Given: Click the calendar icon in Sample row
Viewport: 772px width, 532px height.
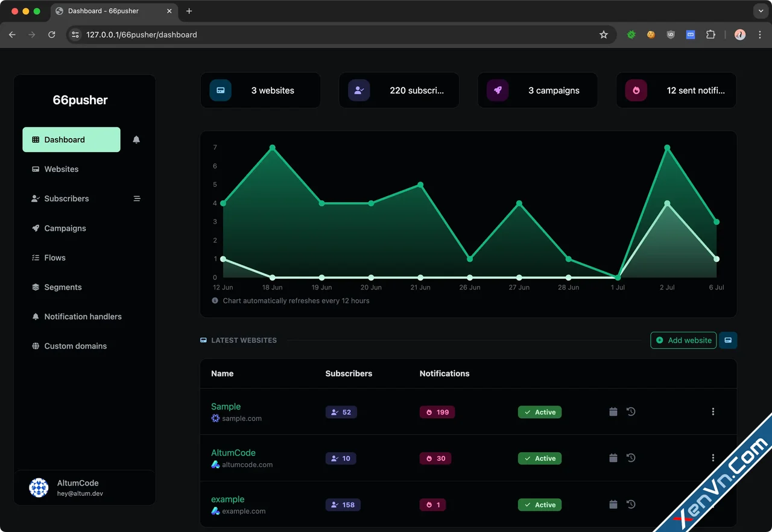Looking at the screenshot, I should (613, 412).
